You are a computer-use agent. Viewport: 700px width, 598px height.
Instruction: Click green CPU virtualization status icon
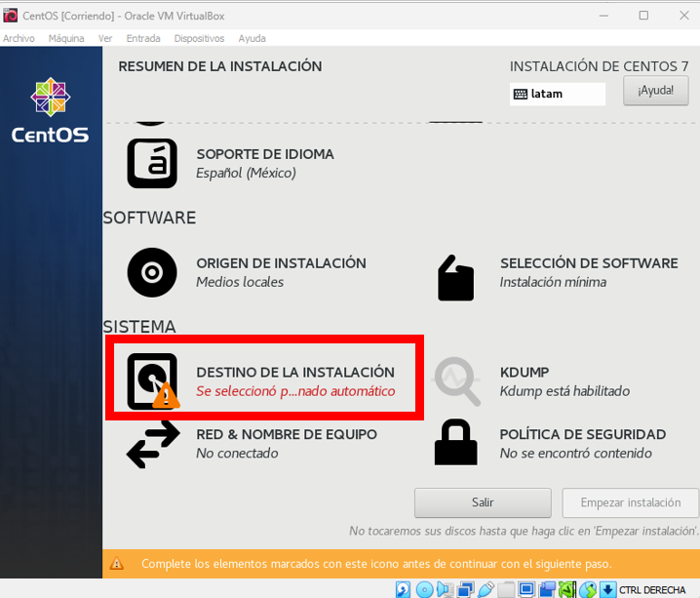point(567,589)
